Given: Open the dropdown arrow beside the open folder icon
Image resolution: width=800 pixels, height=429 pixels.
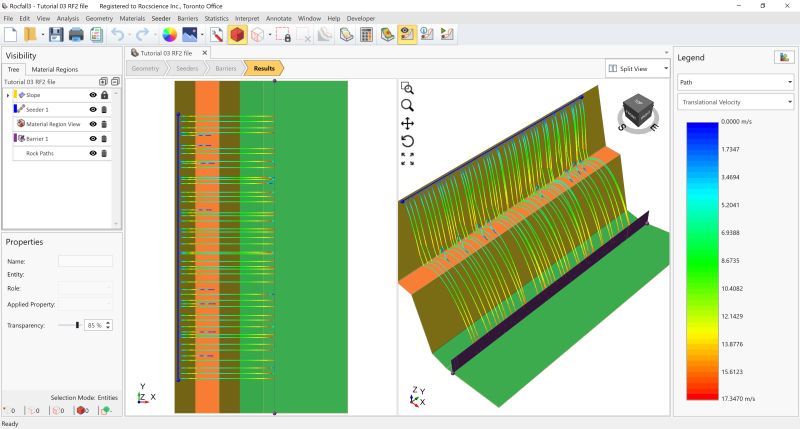Looking at the screenshot, I should [43, 35].
